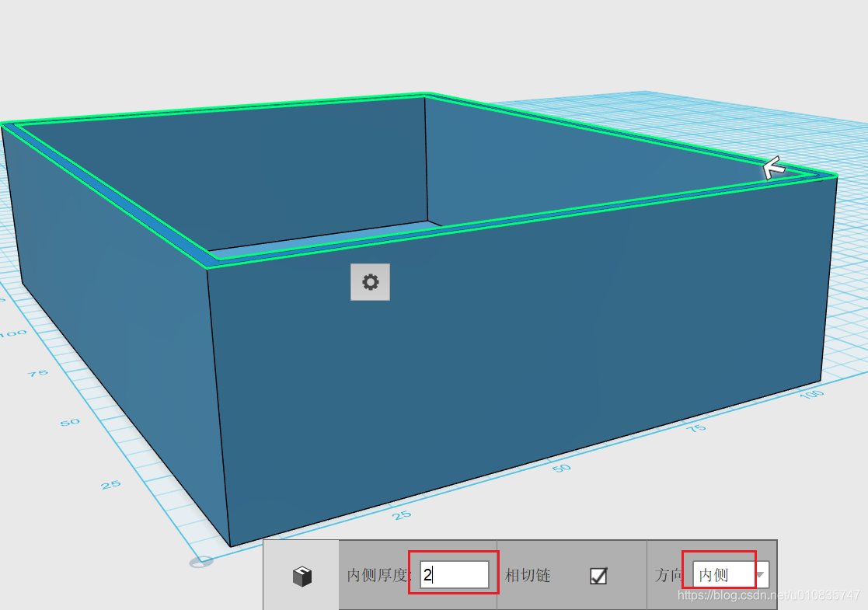Click the 内侧厚度 label text
The image size is (868, 610).
[379, 576]
